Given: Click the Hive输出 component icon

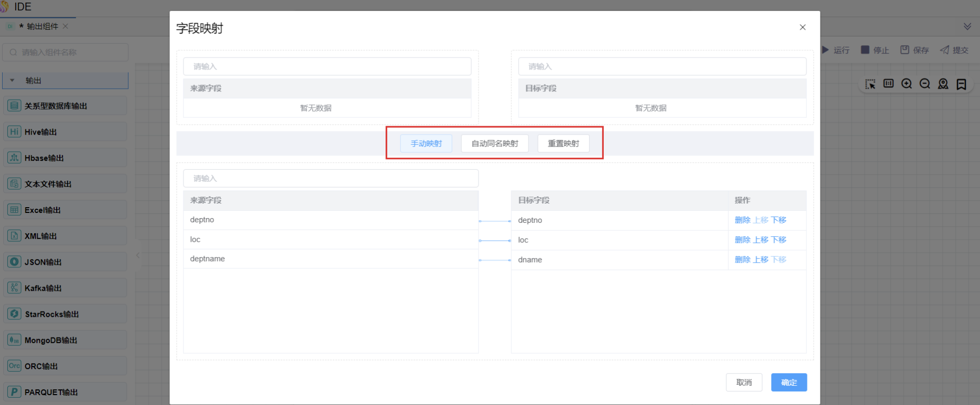Looking at the screenshot, I should [x=14, y=132].
